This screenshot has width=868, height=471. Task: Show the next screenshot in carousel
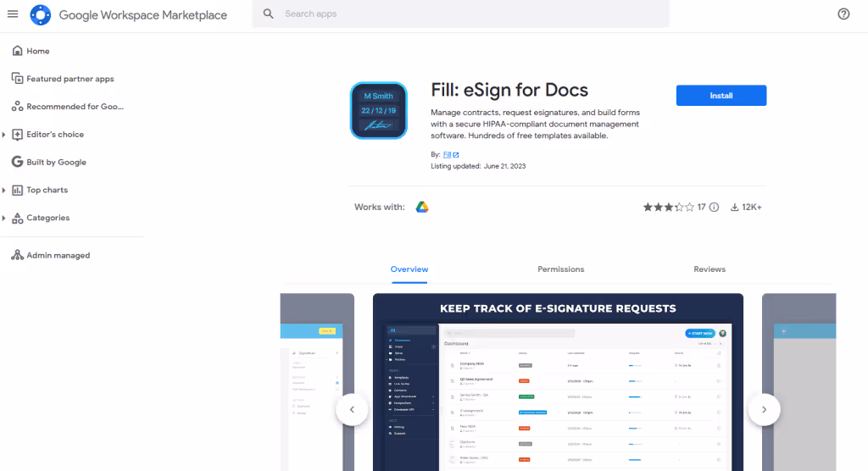click(764, 409)
